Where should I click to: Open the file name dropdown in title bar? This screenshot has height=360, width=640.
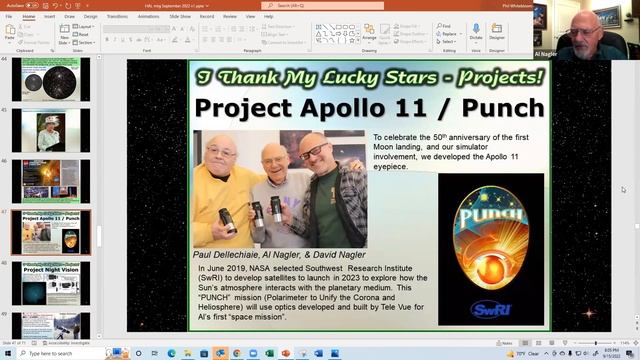pos(207,6)
